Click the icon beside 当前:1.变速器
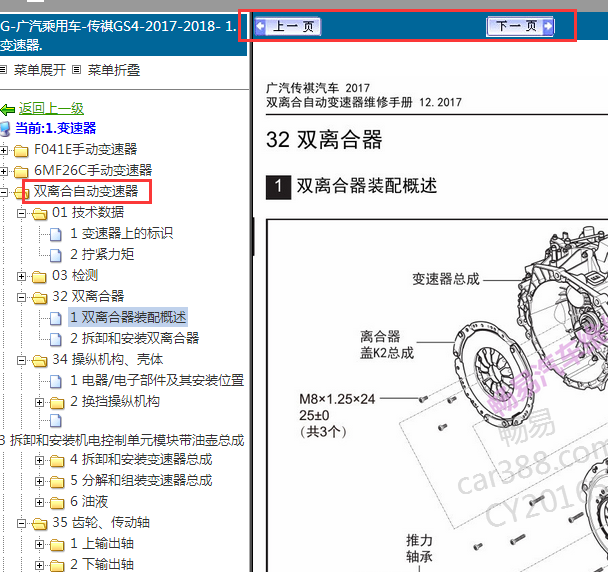Image resolution: width=608 pixels, height=572 pixels. pos(5,129)
